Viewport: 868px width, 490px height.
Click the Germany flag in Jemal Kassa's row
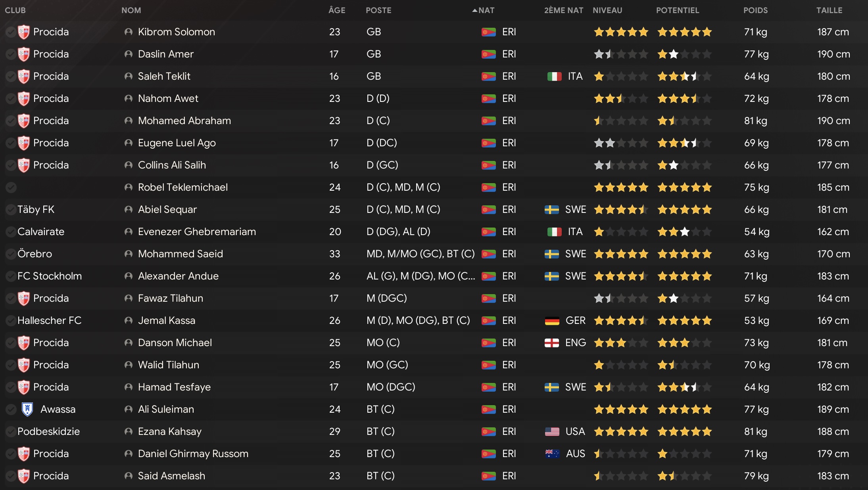click(552, 320)
